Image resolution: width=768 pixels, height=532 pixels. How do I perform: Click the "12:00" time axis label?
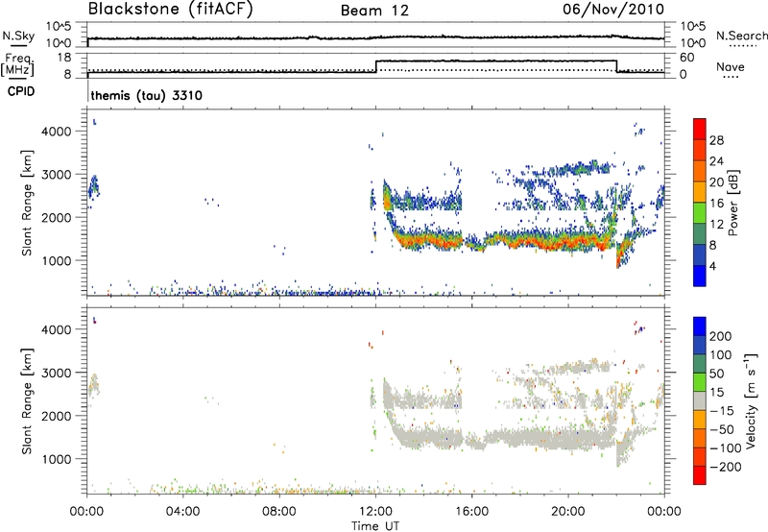coord(375,512)
